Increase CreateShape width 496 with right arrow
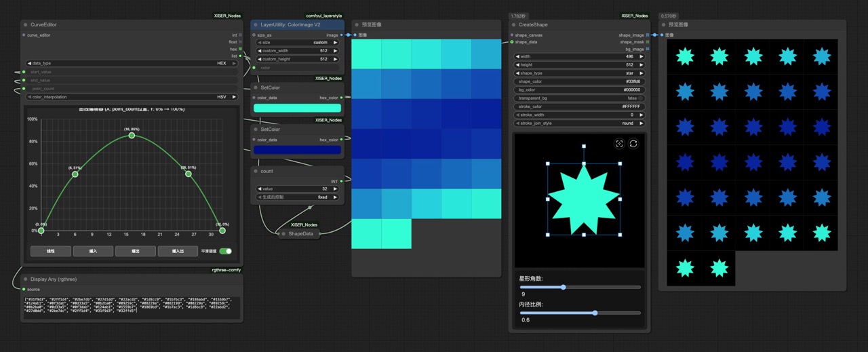Viewport: 868px width, 352px height. [641, 56]
